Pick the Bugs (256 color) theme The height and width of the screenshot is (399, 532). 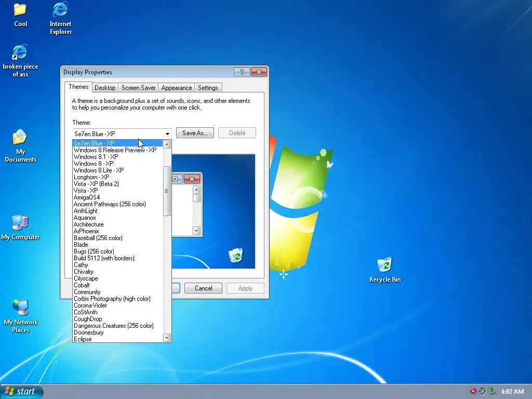tap(118, 251)
